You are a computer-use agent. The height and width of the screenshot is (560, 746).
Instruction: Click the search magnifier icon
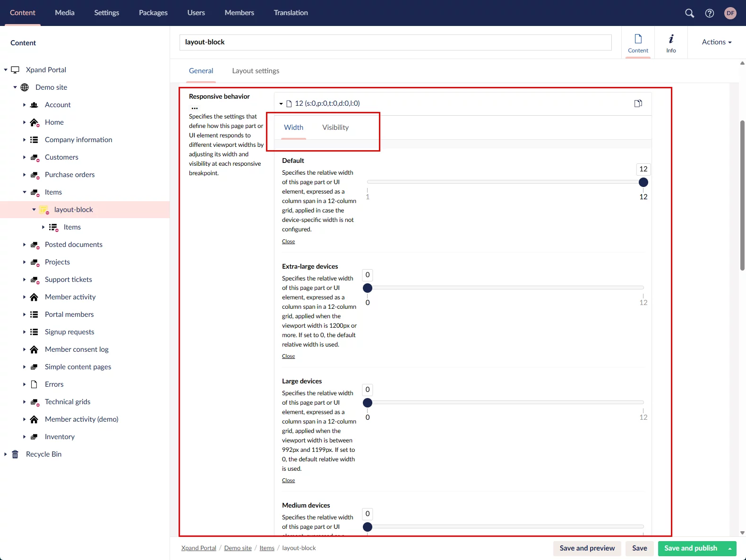(689, 13)
